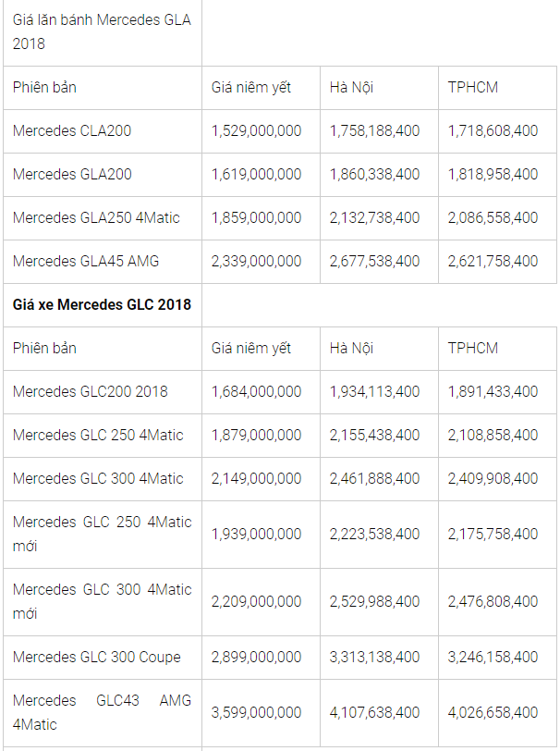
Task: Click the 'Giá lăn bánh Mercedes GLA 2018' title cell
Action: (x=102, y=31)
